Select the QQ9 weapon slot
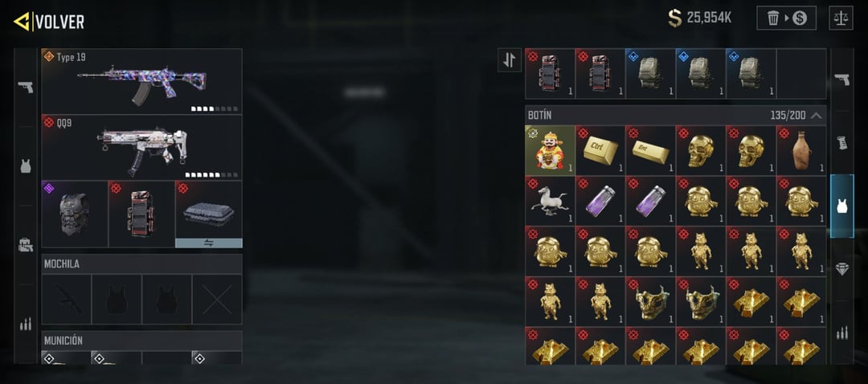868x384 pixels. pyautogui.click(x=141, y=147)
